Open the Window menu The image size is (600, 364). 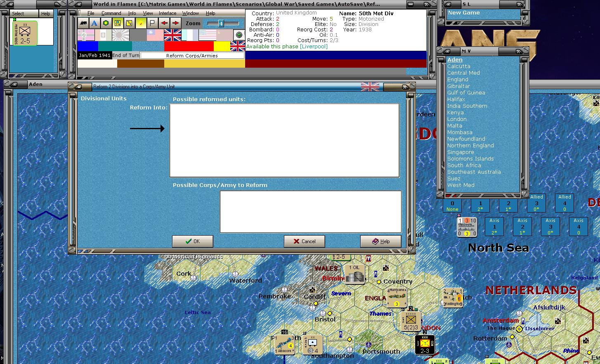click(x=190, y=13)
